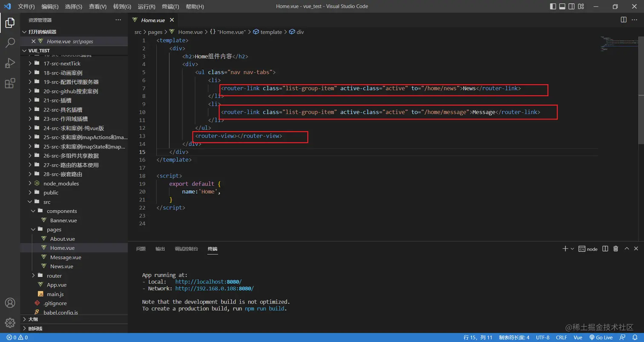Collapse the 打开的编辑器 section
The image size is (644, 342).
coord(74,32)
